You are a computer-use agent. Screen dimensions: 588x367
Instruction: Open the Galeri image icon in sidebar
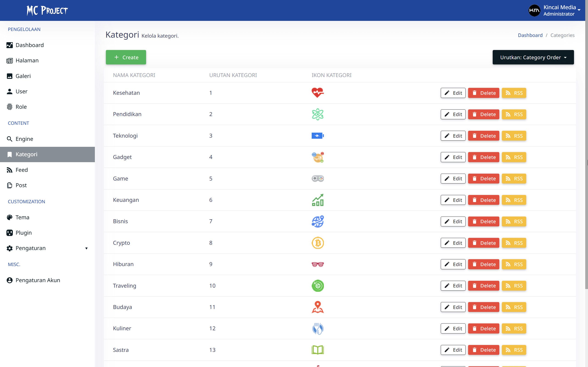(9, 76)
